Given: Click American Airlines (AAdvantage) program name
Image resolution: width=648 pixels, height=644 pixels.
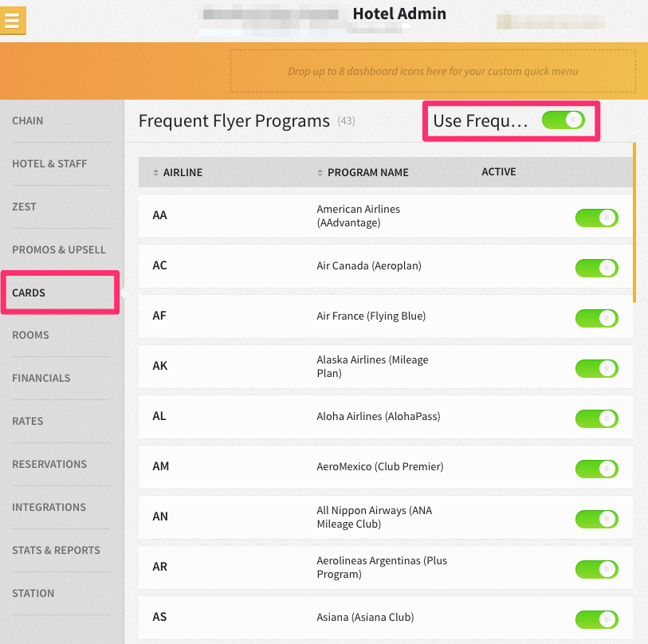Looking at the screenshot, I should [359, 216].
